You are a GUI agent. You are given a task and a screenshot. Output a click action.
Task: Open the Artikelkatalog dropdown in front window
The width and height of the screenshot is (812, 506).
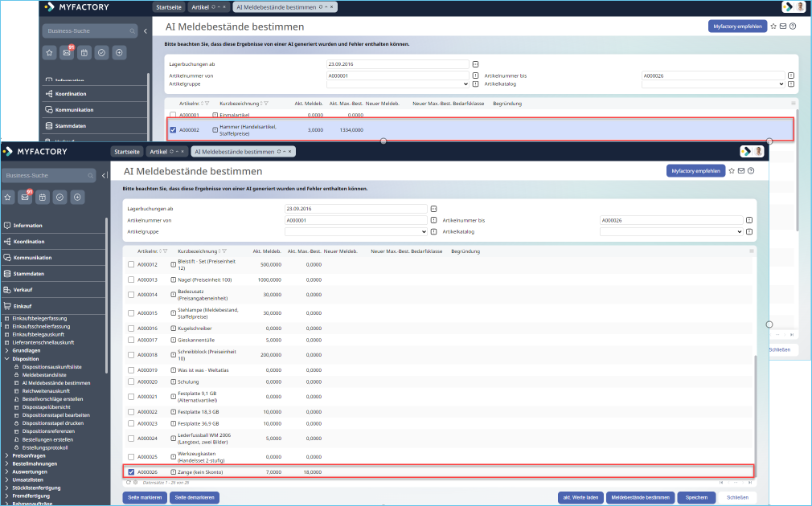point(671,232)
